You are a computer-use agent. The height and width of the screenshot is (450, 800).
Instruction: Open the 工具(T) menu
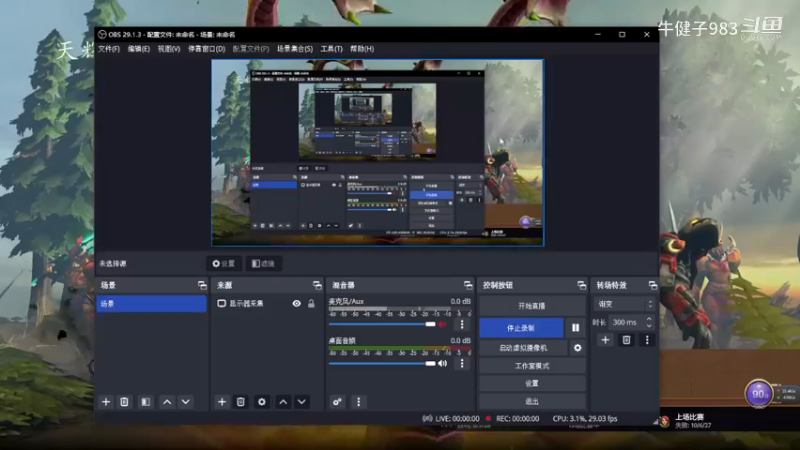(332, 49)
